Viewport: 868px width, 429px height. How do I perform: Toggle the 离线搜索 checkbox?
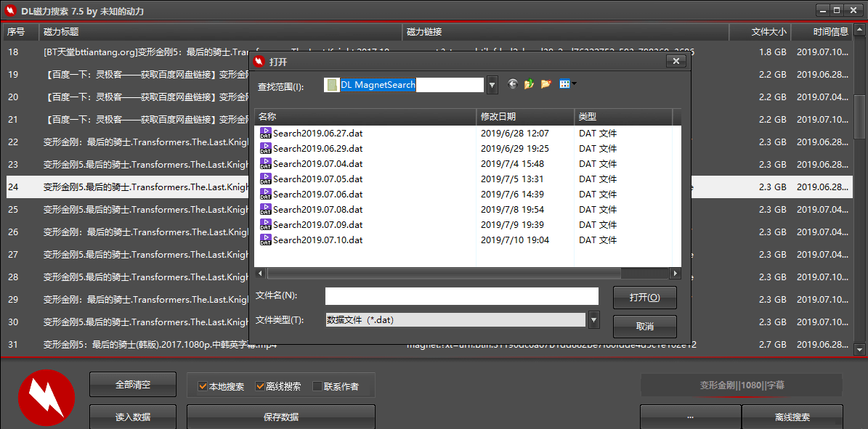(259, 386)
